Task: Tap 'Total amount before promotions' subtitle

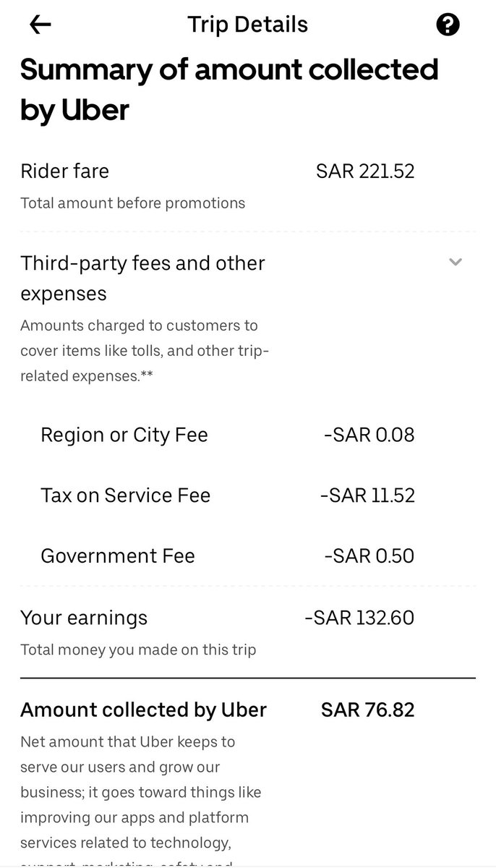Action: click(132, 203)
